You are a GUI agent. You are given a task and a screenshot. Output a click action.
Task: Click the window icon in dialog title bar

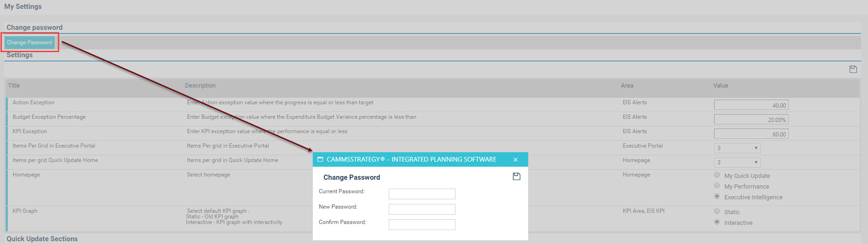pyautogui.click(x=320, y=159)
